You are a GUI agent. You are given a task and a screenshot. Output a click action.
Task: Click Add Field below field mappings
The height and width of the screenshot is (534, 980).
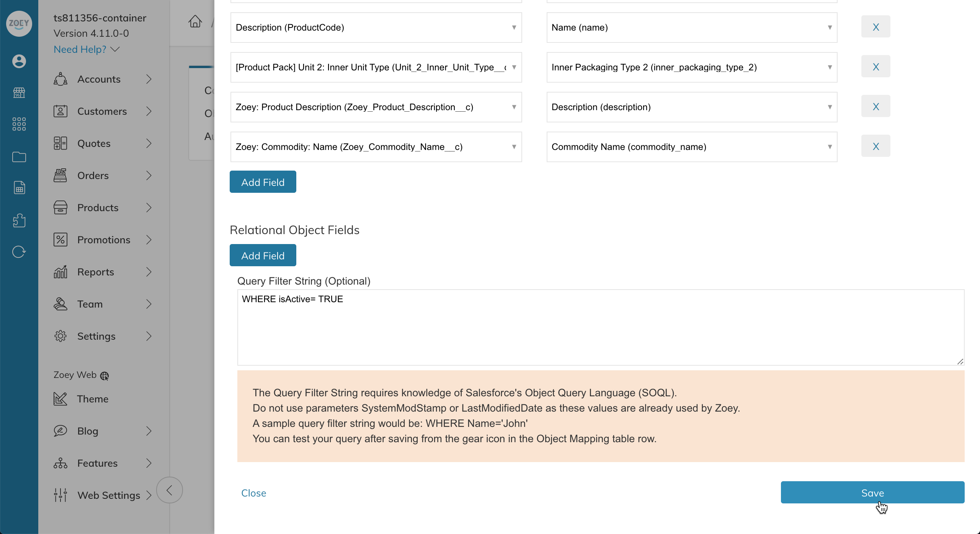263,182
